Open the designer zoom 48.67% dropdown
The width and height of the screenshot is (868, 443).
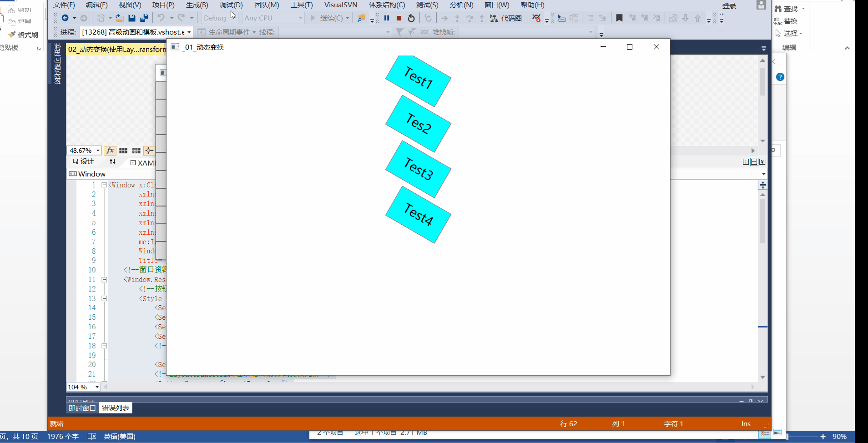98,151
